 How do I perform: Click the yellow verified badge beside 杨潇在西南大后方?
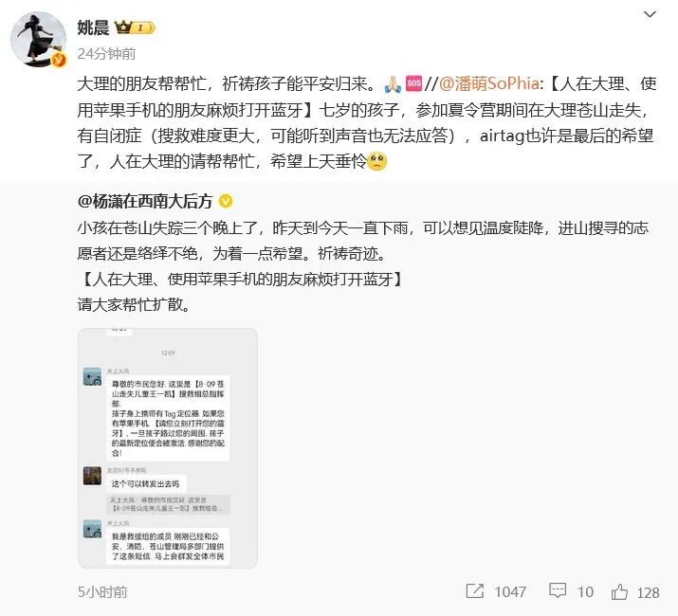(x=226, y=202)
